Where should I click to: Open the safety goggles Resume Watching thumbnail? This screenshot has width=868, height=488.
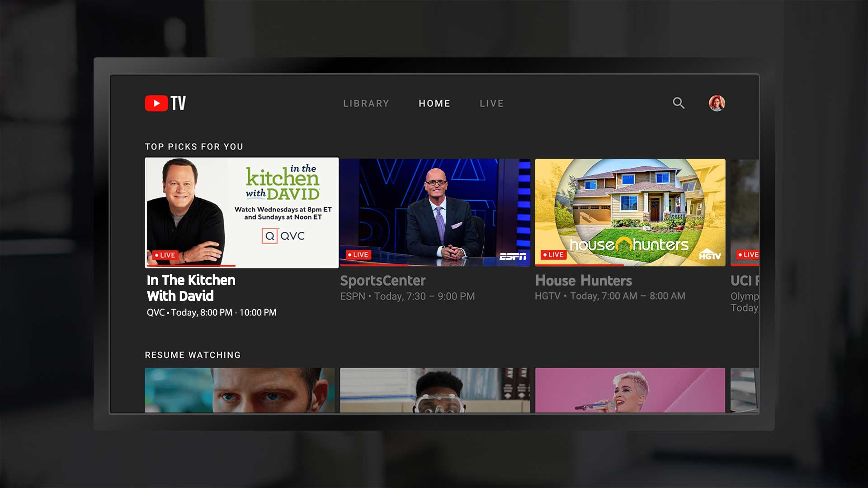tap(435, 390)
